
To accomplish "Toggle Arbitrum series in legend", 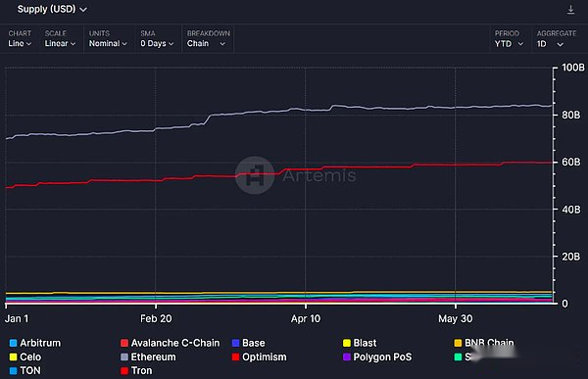I will point(35,343).
